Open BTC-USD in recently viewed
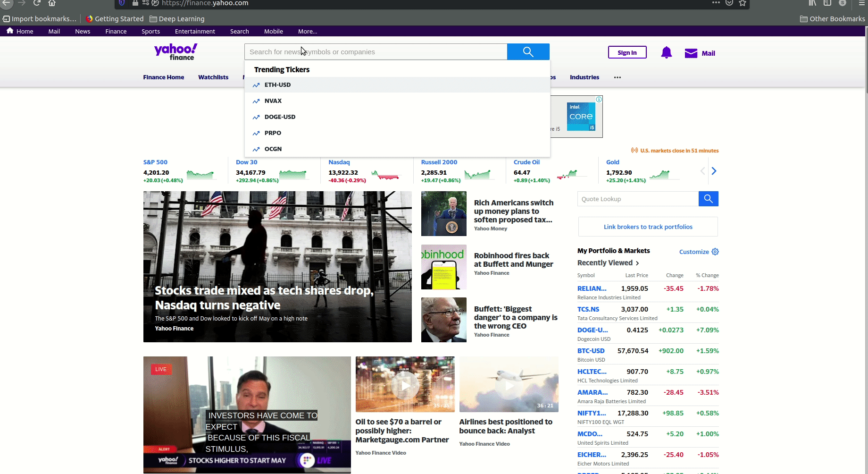 pyautogui.click(x=591, y=351)
